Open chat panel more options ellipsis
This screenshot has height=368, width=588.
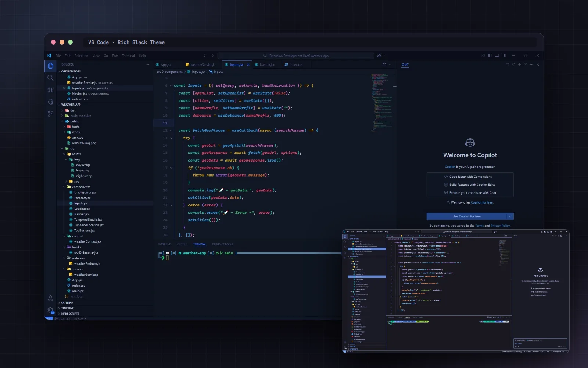[x=531, y=64]
